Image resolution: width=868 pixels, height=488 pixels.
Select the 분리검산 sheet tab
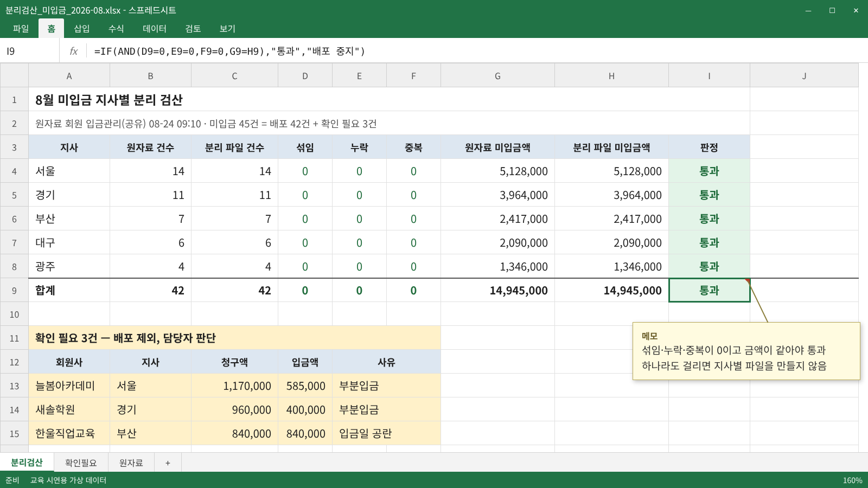click(27, 463)
